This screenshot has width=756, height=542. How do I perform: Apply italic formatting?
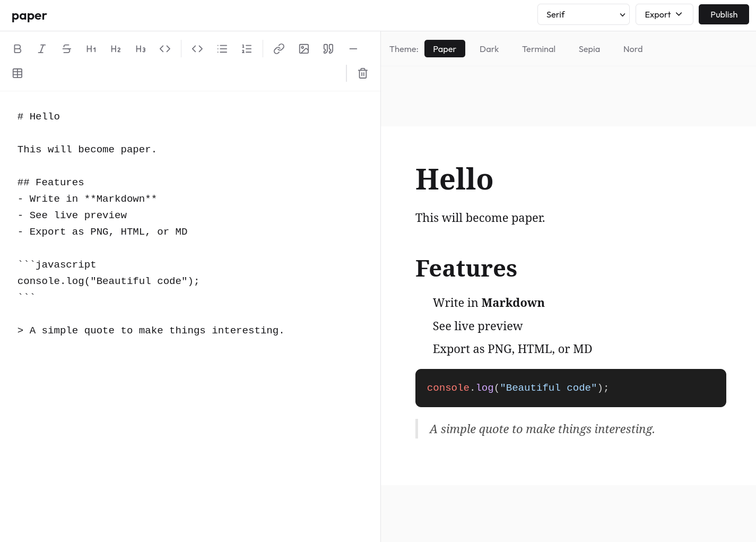42,49
